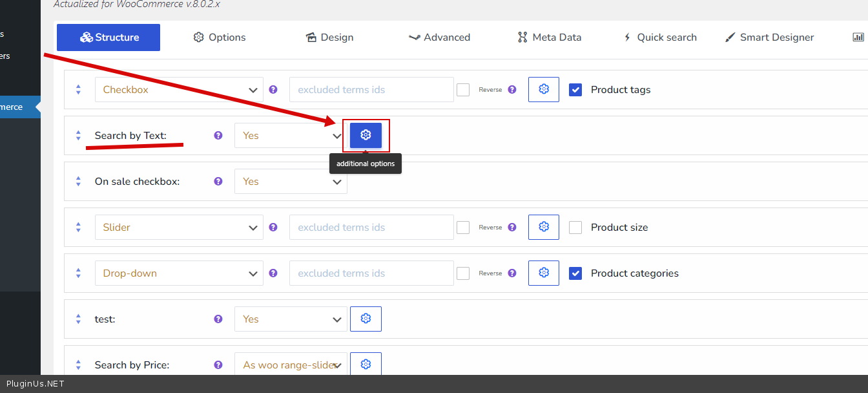This screenshot has width=868, height=393.
Task: Enable the Product size checkbox
Action: pos(575,228)
